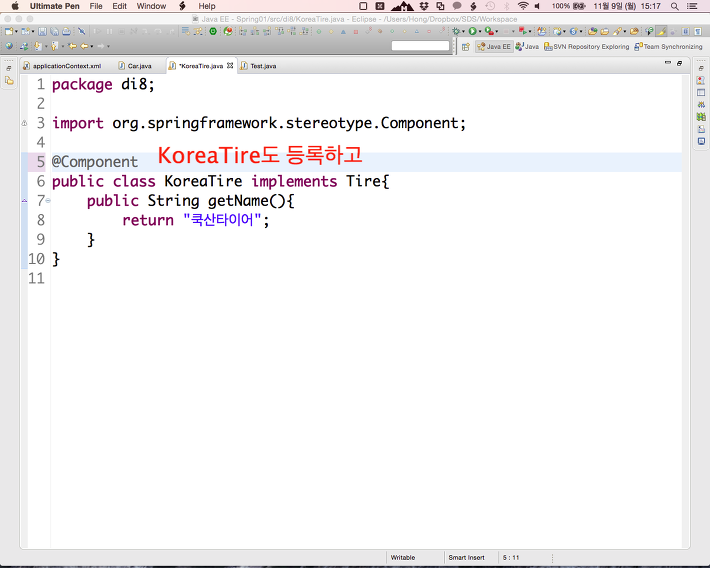Switch to the Java perspective
The width and height of the screenshot is (710, 568).
click(x=527, y=46)
